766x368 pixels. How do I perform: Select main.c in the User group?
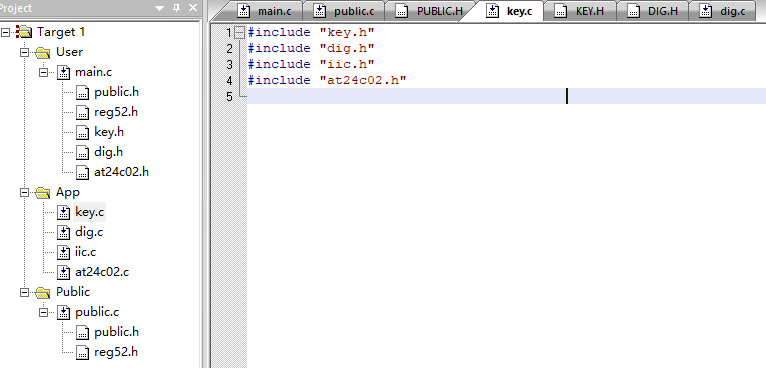click(93, 72)
